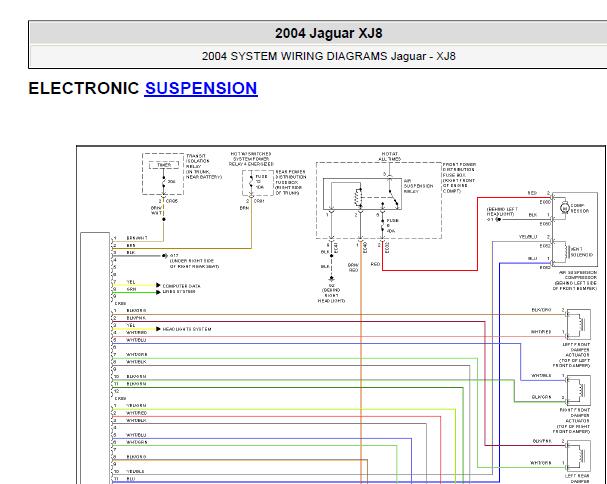Click the Computer Data Lines System arrow
The height and width of the screenshot is (484, 607).
pos(157,286)
